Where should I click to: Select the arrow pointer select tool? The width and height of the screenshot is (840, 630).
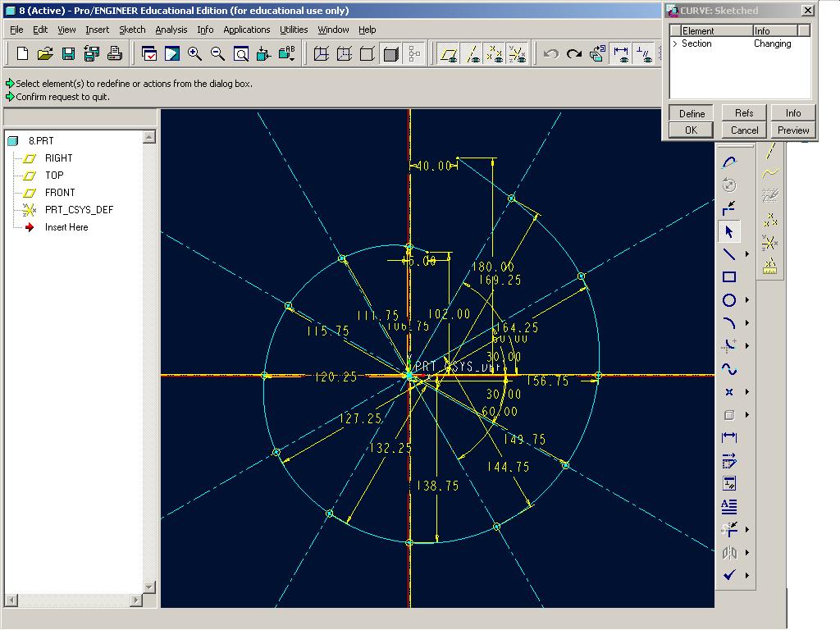click(x=729, y=231)
